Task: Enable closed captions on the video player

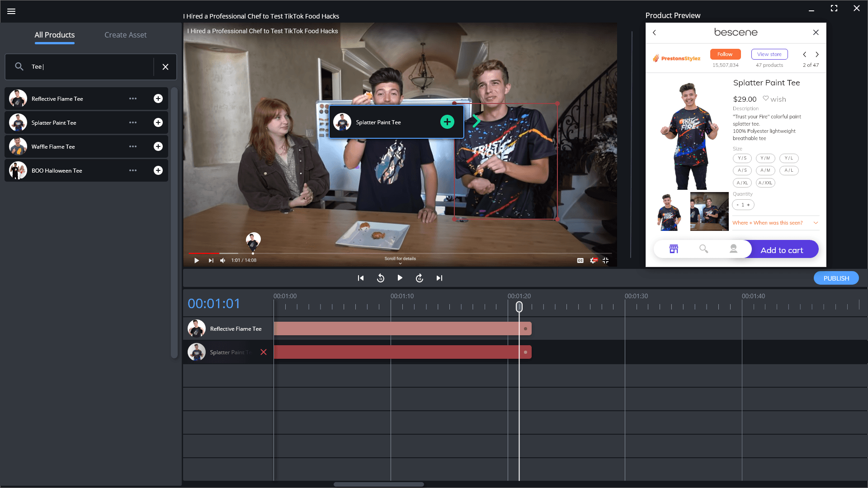Action: point(580,260)
